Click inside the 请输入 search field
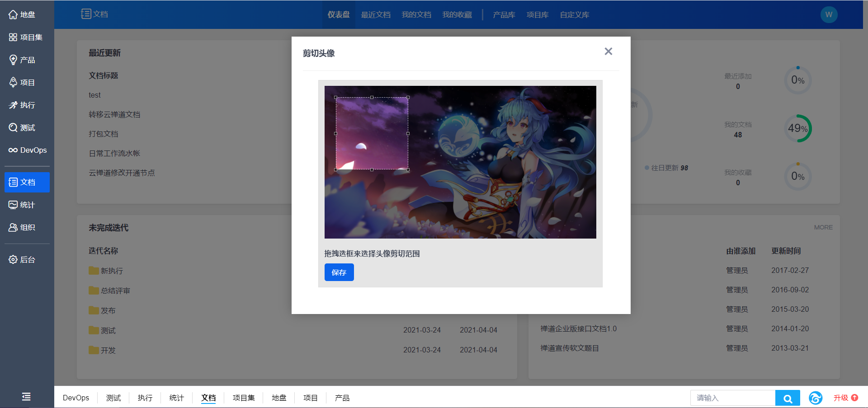This screenshot has height=408, width=868. tap(733, 398)
